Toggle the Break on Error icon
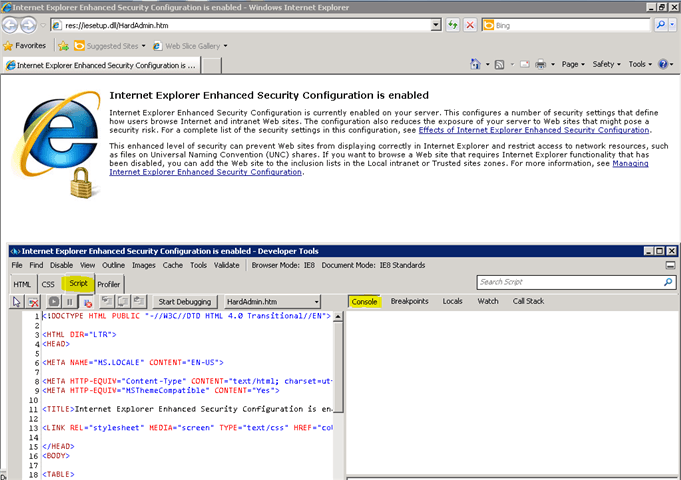 click(x=86, y=301)
